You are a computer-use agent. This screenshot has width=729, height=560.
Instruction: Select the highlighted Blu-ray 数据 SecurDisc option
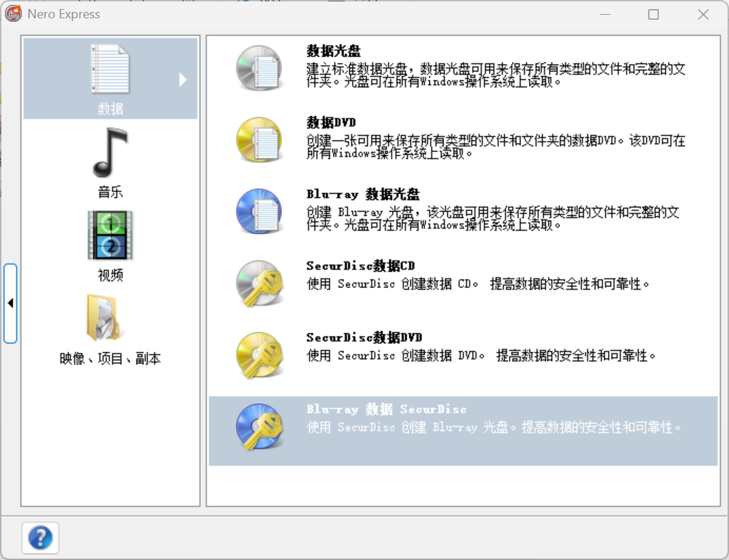point(464,427)
